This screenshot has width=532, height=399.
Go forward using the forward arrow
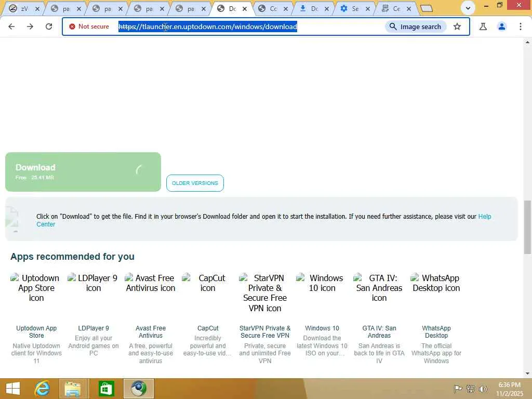30,26
